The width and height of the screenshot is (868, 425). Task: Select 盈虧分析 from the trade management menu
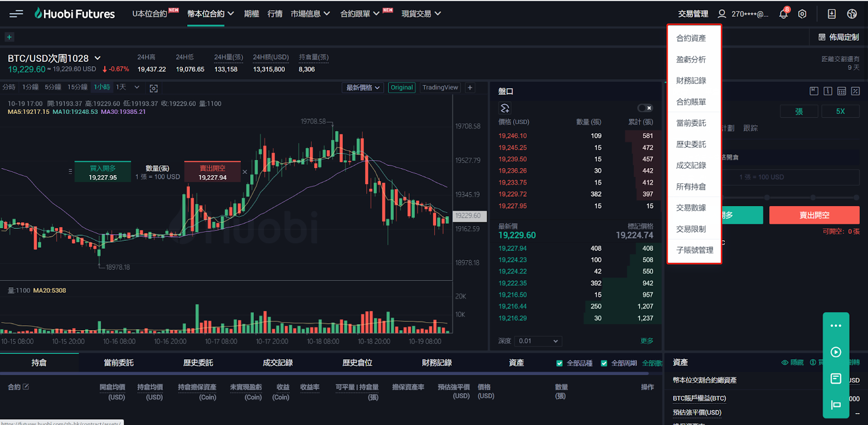pyautogui.click(x=691, y=60)
